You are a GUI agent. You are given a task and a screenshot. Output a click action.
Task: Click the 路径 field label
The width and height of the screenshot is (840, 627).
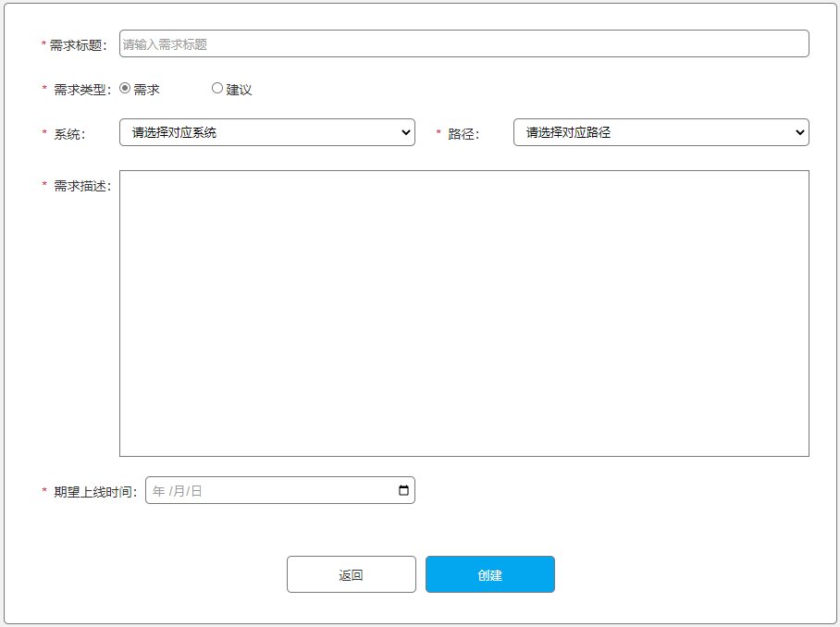tap(463, 134)
